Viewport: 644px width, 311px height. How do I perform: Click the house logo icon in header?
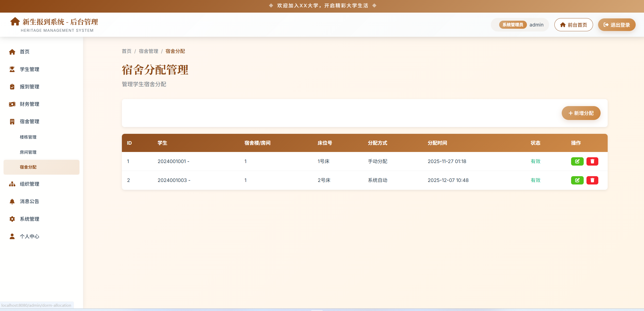click(x=15, y=22)
